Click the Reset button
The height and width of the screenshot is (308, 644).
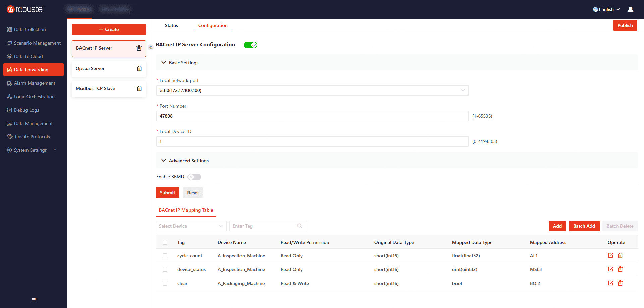193,193
